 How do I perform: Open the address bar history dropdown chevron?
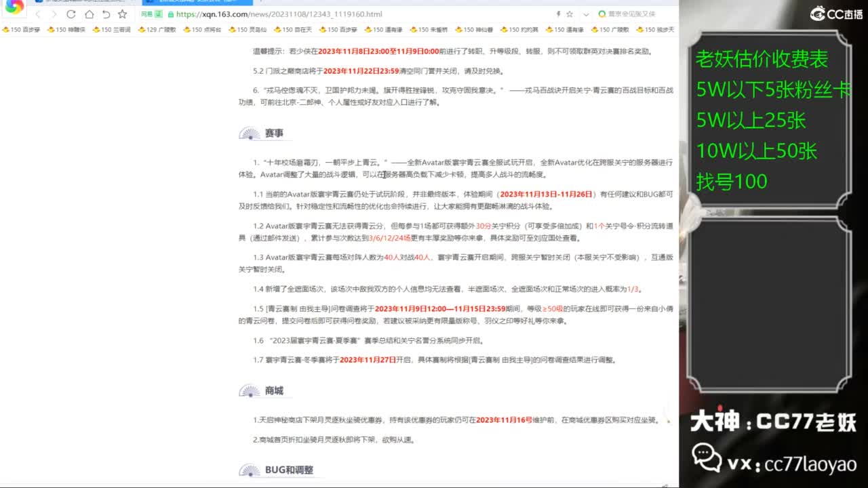point(586,14)
